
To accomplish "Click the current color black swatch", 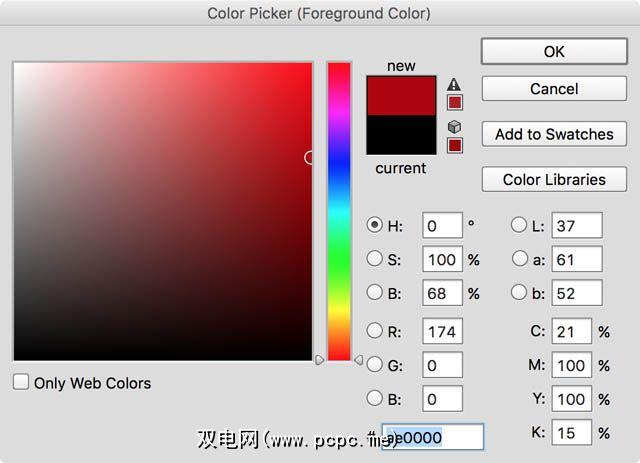I will pyautogui.click(x=401, y=134).
